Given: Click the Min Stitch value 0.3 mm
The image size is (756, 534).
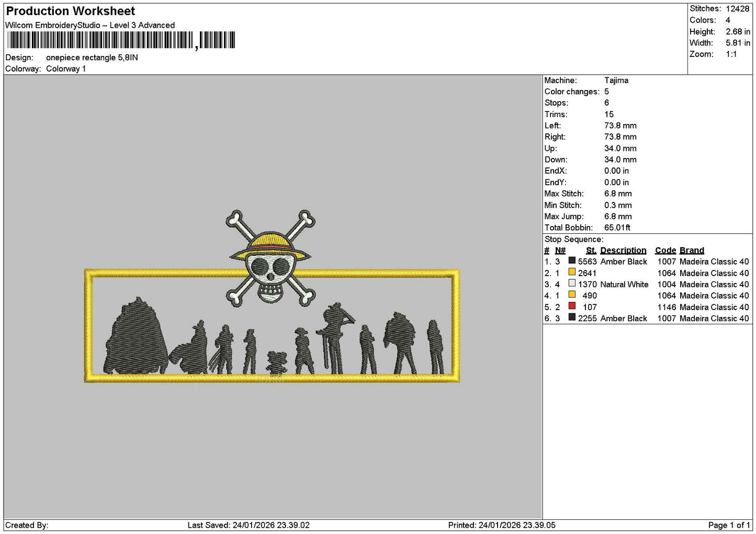Looking at the screenshot, I should tap(618, 206).
